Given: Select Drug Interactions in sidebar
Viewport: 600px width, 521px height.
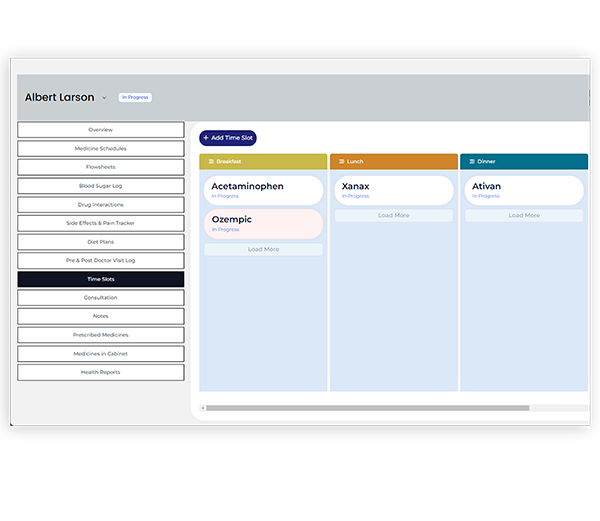Looking at the screenshot, I should 101,205.
